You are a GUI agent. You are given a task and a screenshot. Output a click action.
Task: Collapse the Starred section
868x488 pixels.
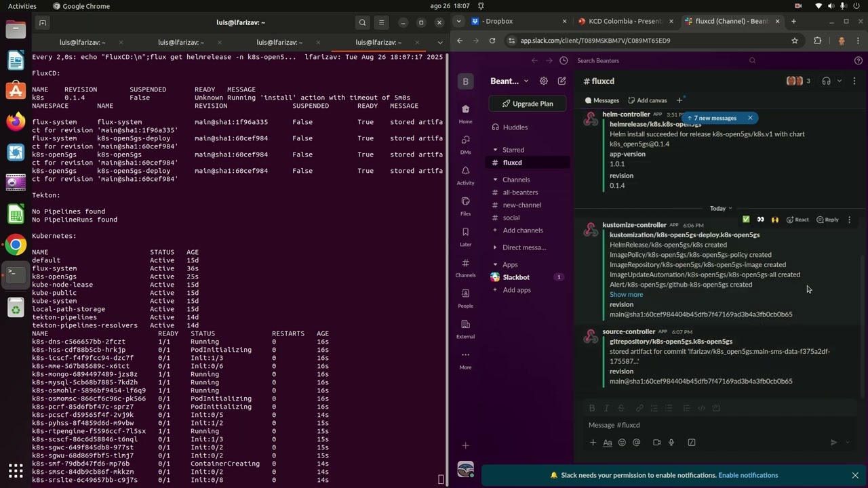click(x=495, y=150)
